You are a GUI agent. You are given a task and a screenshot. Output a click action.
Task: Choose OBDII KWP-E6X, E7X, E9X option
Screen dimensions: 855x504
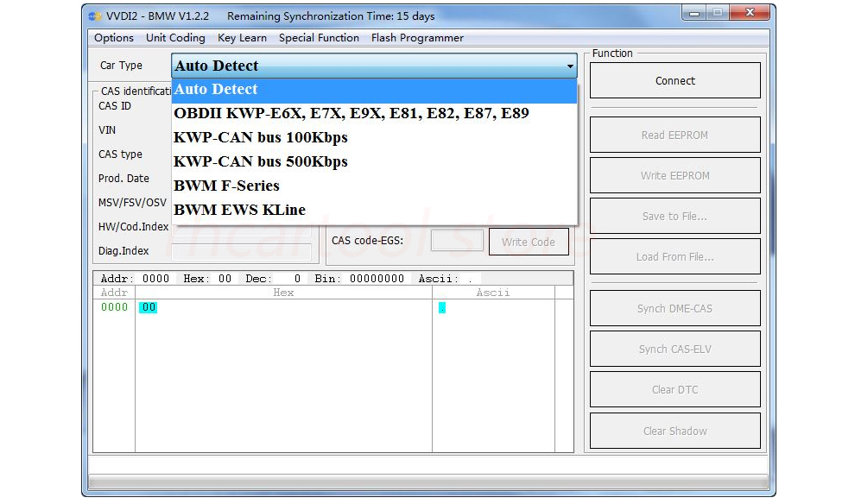(374, 113)
